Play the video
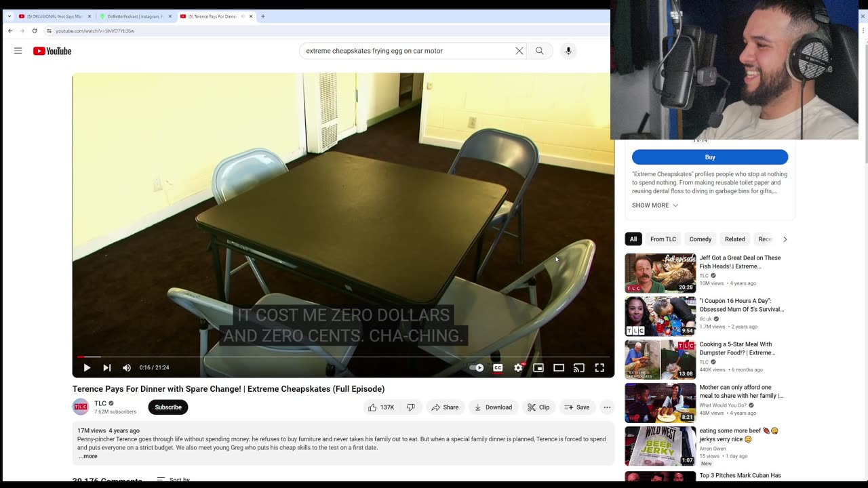 click(x=87, y=367)
